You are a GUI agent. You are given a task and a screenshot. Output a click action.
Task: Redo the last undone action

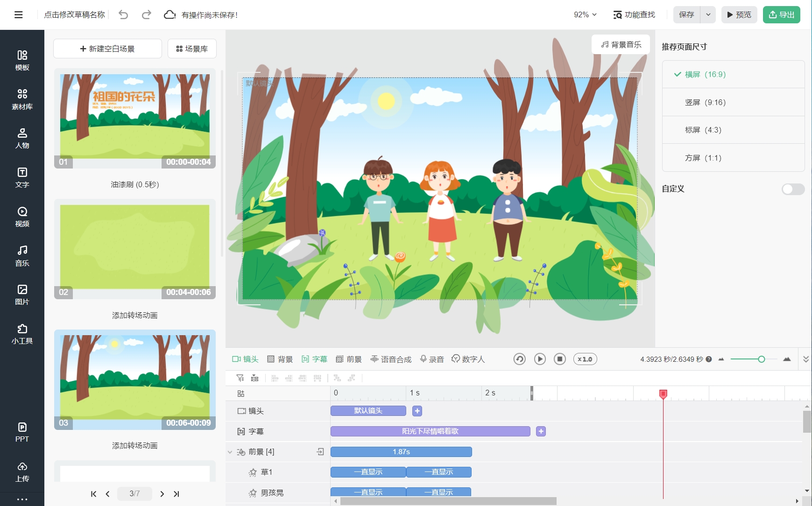146,15
